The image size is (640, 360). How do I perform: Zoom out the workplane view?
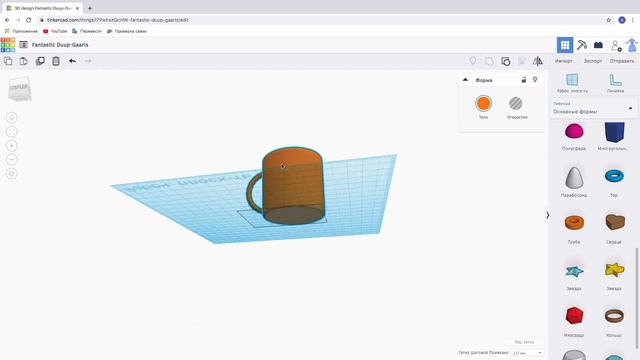[12, 160]
